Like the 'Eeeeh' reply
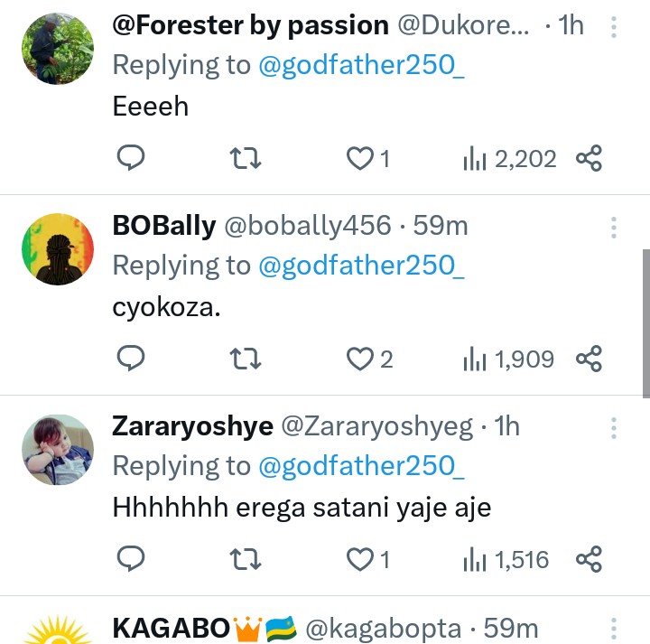Screen dimensions: 650x644 [x=361, y=159]
